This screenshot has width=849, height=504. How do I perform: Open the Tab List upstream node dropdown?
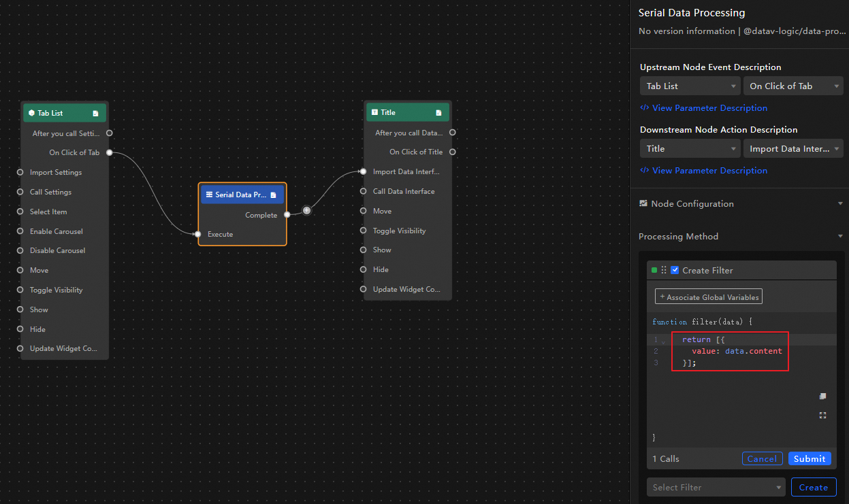click(690, 86)
